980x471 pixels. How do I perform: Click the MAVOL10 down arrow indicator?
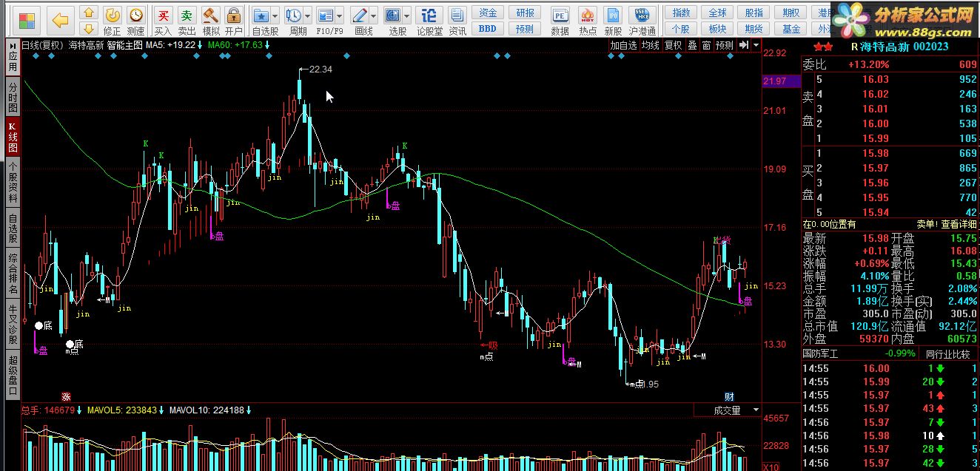click(249, 410)
